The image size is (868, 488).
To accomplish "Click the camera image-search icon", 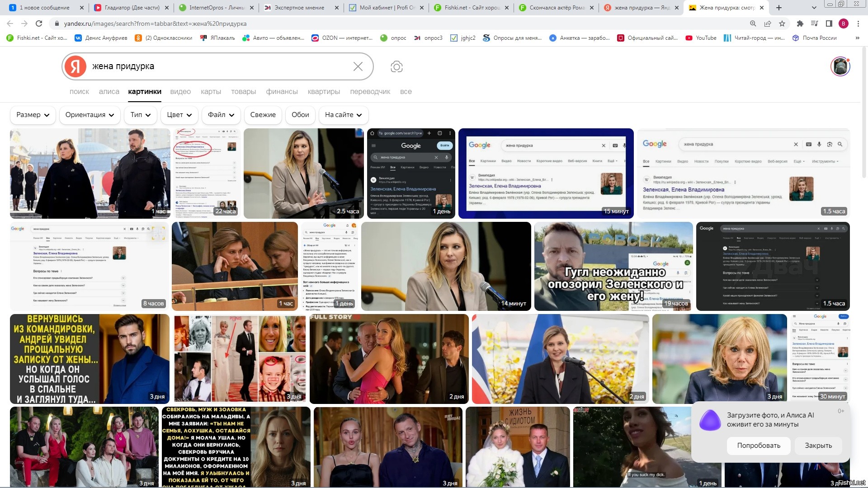I will coord(396,67).
